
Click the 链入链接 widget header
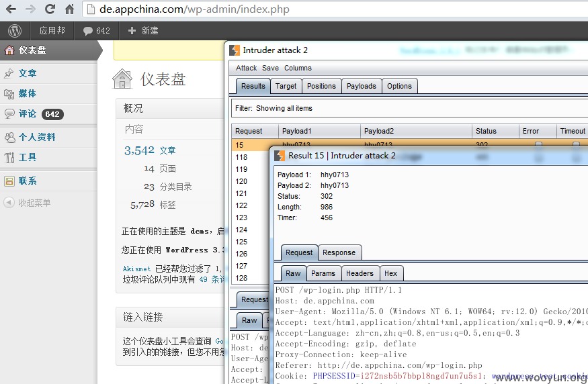[171, 318]
